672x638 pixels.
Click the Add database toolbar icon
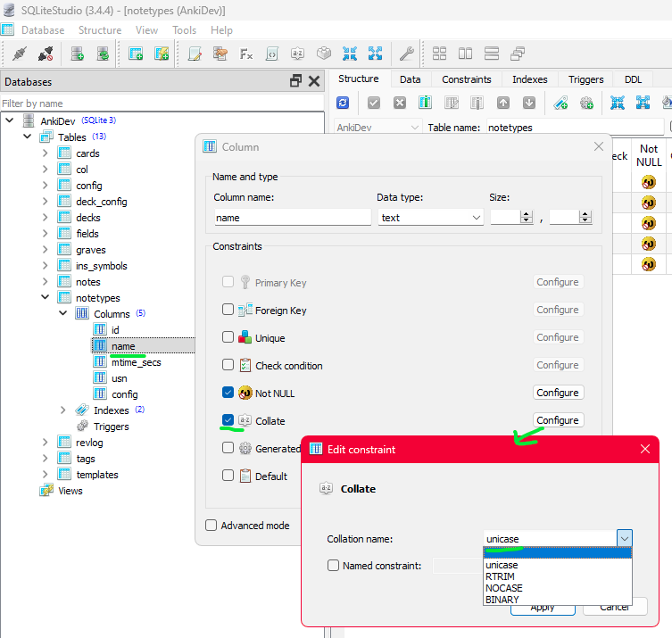point(77,54)
